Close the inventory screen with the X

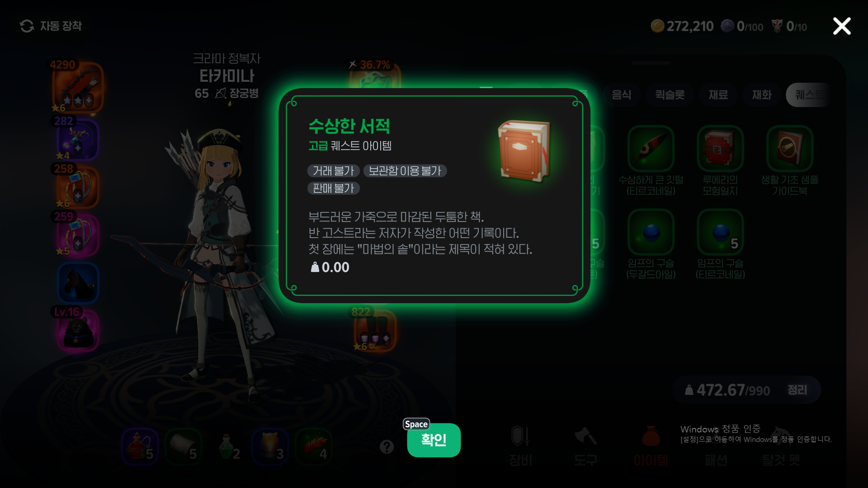click(x=842, y=26)
